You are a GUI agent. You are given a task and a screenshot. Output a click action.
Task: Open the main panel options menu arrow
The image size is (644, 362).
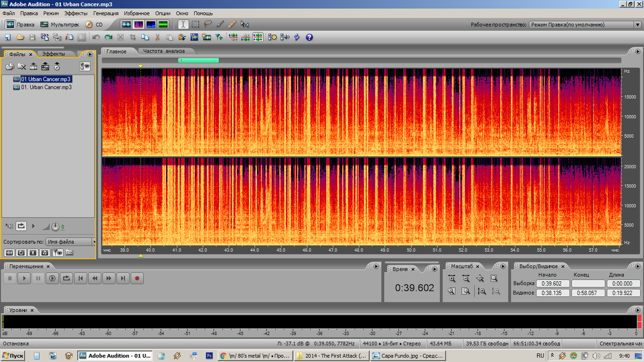638,51
